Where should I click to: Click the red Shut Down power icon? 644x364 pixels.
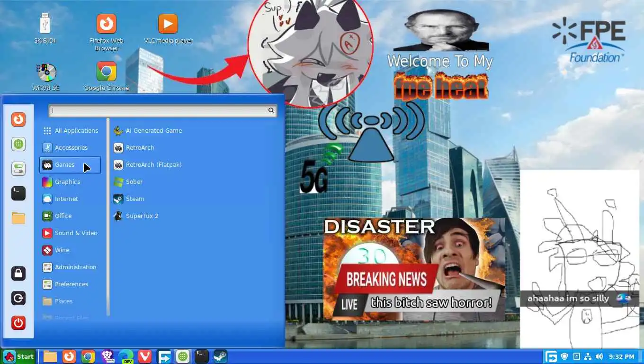pyautogui.click(x=18, y=323)
